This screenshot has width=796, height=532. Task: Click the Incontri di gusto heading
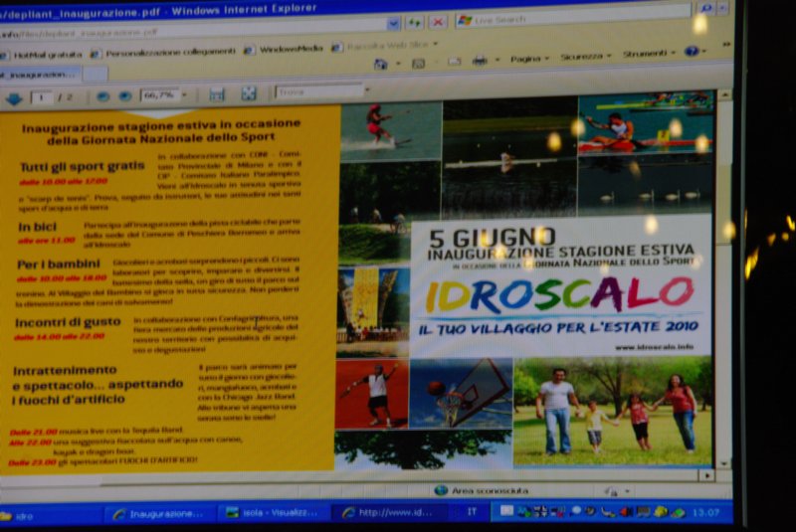point(68,322)
